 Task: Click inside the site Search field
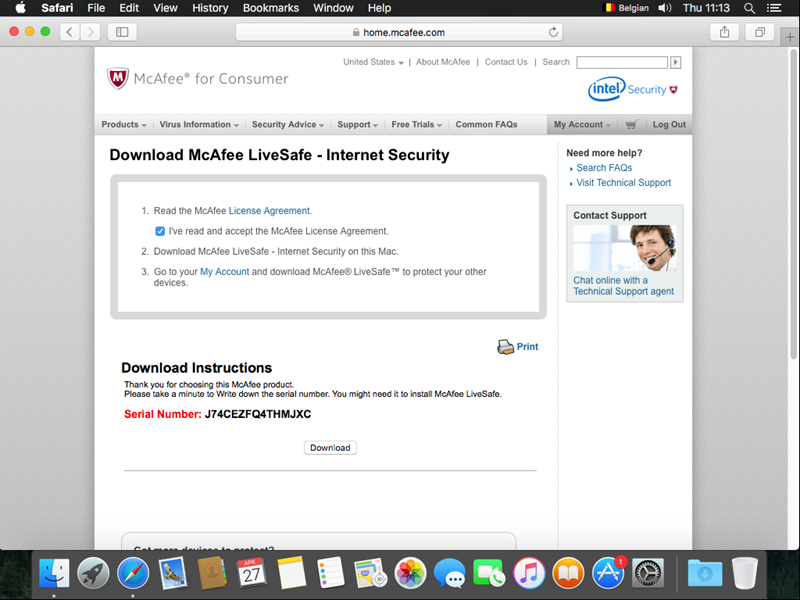621,62
